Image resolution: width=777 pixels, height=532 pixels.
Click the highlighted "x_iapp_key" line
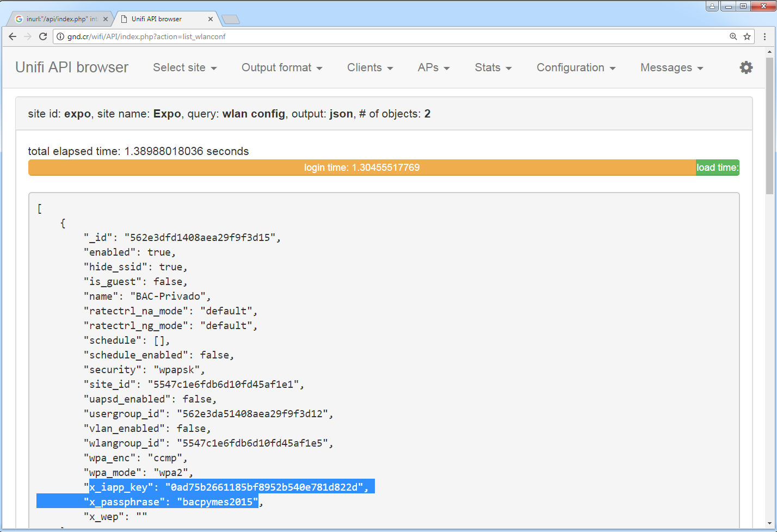[x=226, y=487]
